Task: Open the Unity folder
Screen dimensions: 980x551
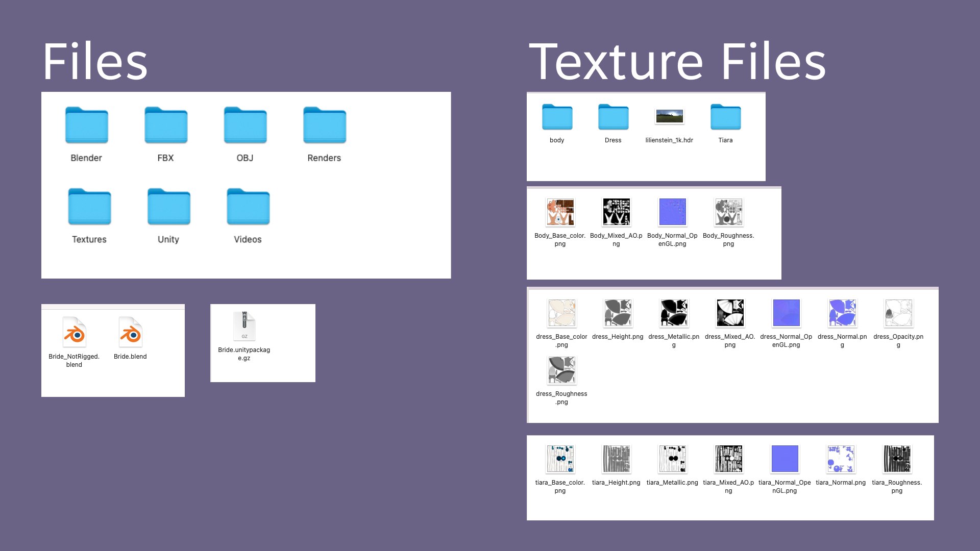Action: pos(169,207)
